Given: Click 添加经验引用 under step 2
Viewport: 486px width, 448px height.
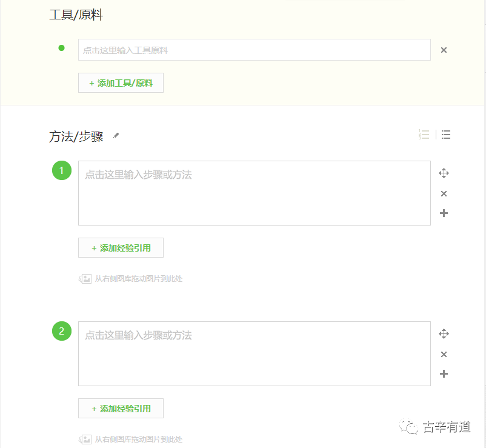Looking at the screenshot, I should [121, 409].
